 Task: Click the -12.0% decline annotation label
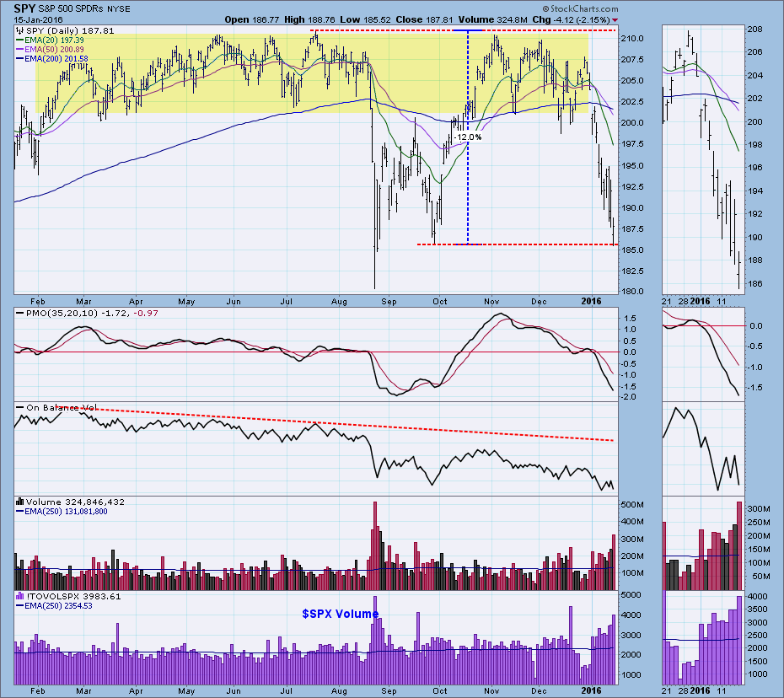tap(469, 137)
